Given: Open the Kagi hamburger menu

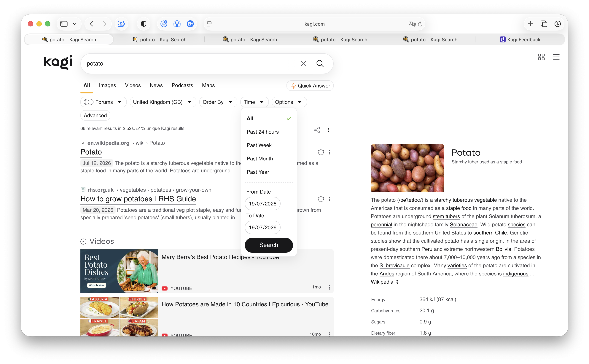Looking at the screenshot, I should pos(556,57).
